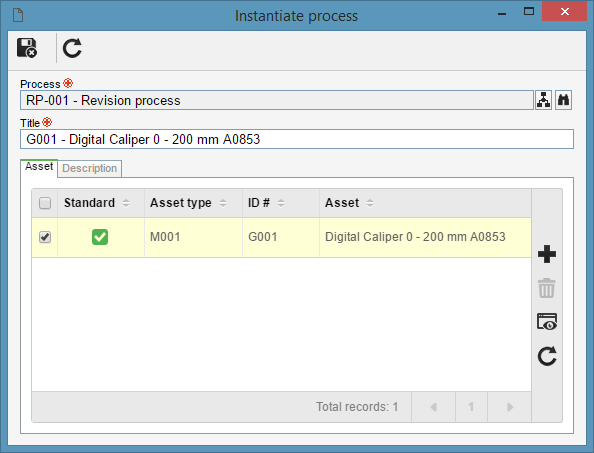Click the green Standard checkmark for G001
This screenshot has width=594, height=453.
coord(100,237)
